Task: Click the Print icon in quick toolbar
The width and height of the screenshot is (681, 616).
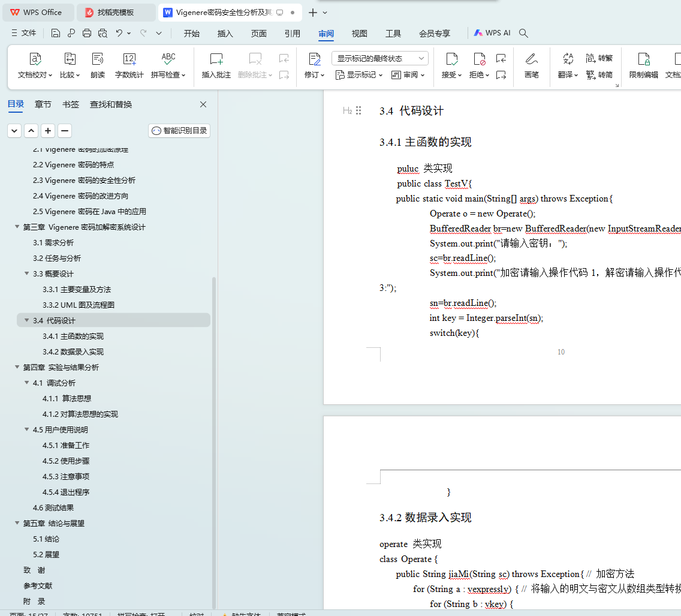Action: [x=87, y=33]
